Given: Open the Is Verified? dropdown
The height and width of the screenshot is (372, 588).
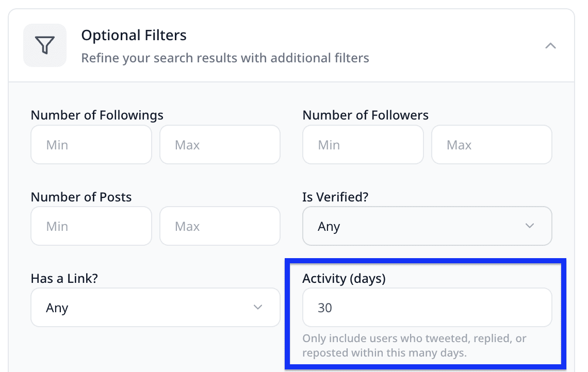Looking at the screenshot, I should (427, 226).
